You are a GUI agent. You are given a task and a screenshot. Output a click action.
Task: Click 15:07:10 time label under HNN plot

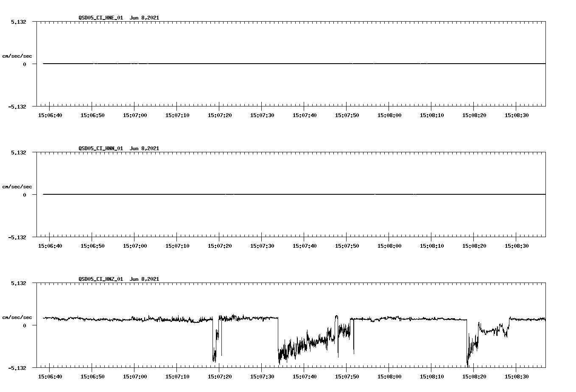click(177, 246)
